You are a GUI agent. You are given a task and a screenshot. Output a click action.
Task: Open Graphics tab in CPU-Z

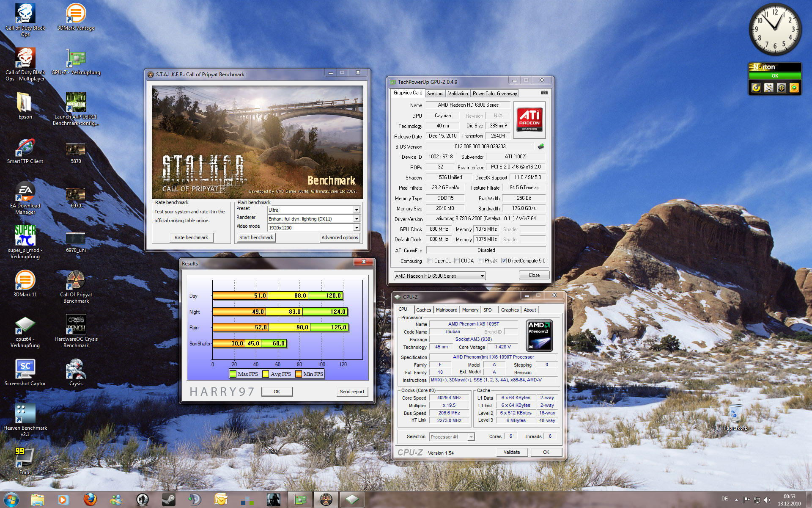click(x=510, y=310)
